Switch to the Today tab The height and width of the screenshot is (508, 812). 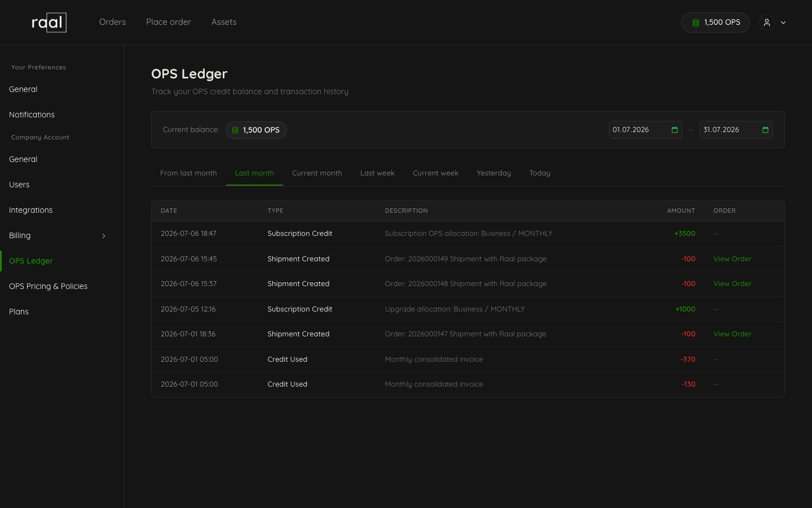click(x=540, y=173)
